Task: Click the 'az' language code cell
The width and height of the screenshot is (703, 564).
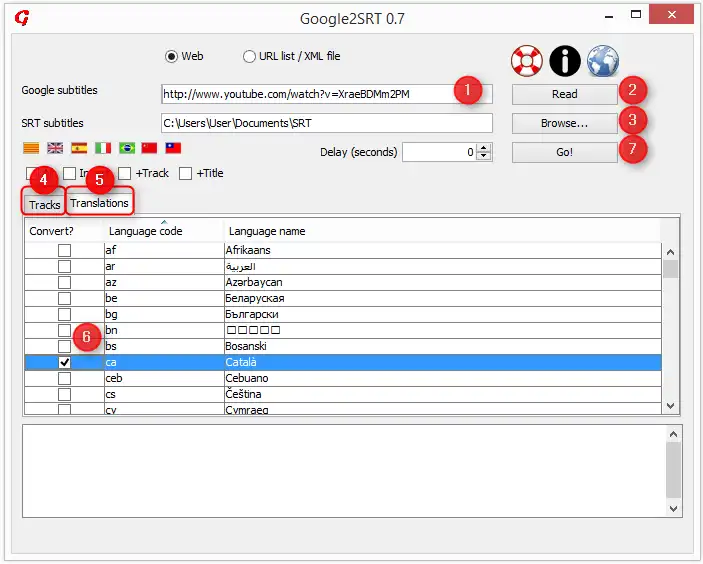Action: pos(164,282)
